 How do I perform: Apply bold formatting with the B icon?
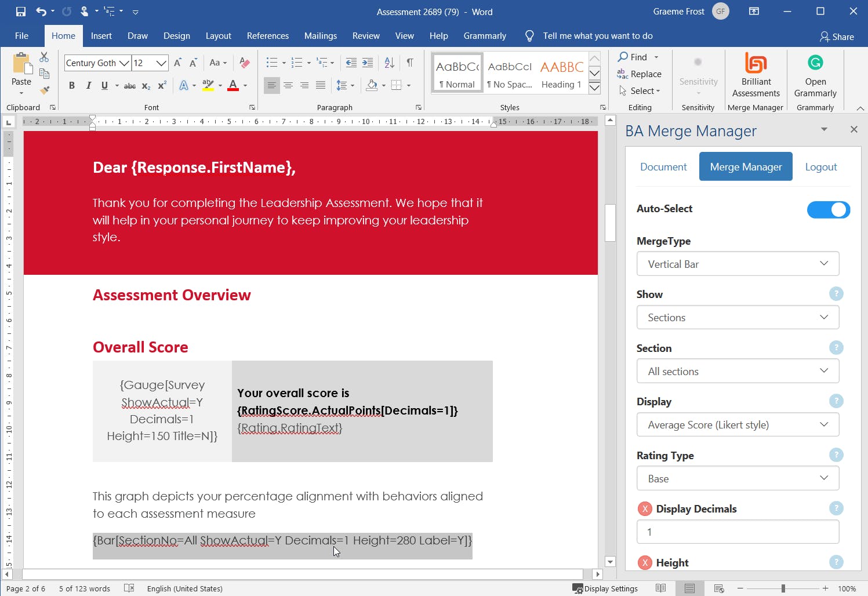click(72, 86)
